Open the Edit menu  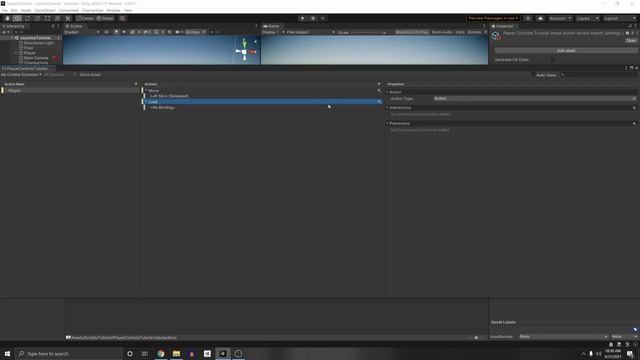(14, 10)
